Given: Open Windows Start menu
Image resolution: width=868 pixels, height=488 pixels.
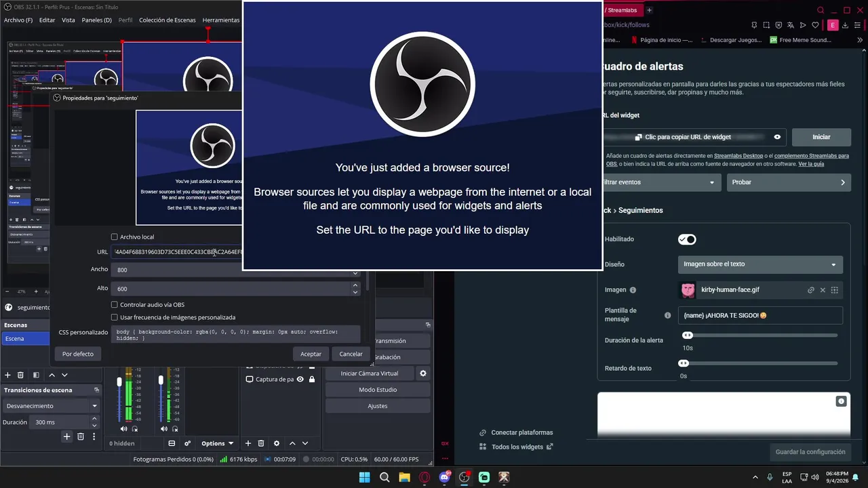Looking at the screenshot, I should click(x=364, y=477).
